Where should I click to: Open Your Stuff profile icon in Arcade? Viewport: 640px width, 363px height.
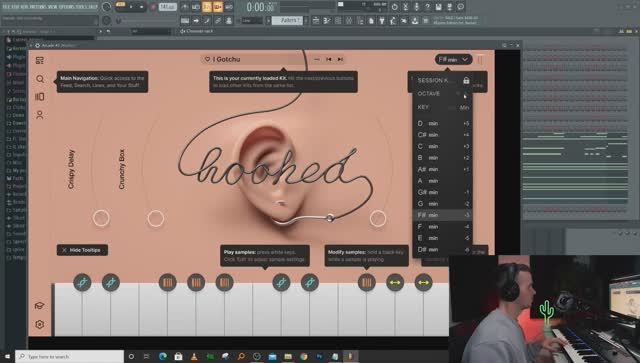tap(40, 115)
